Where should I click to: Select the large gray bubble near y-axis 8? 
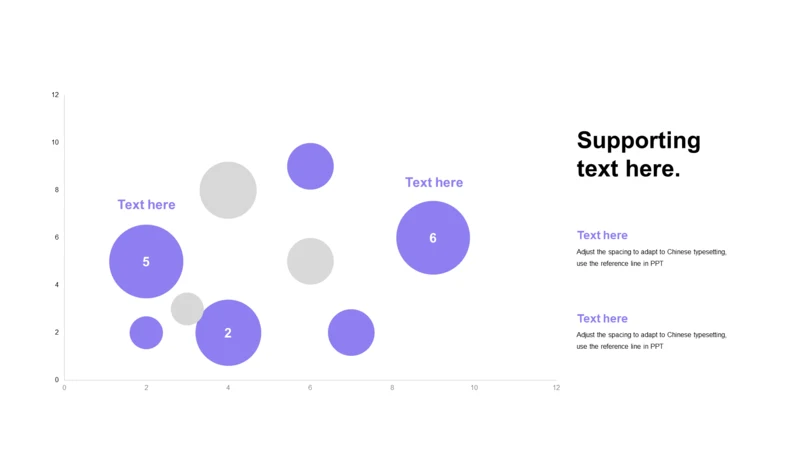228,190
